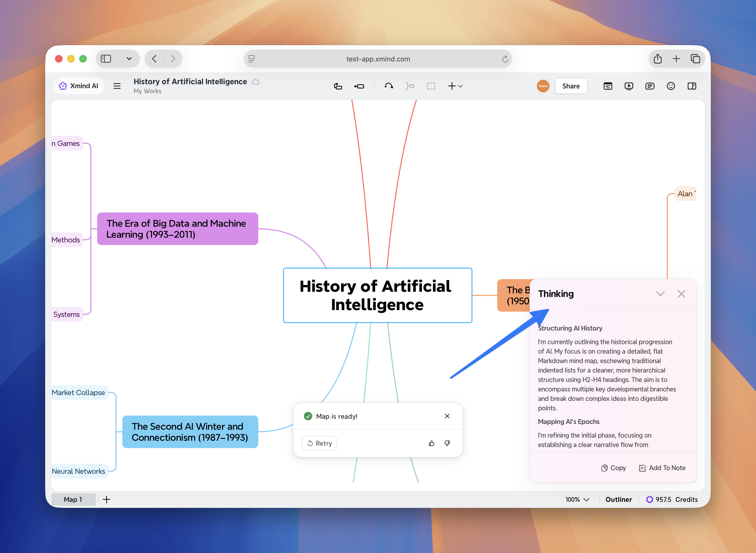756x553 pixels.
Task: Toggle the right format panel
Action: (x=692, y=86)
